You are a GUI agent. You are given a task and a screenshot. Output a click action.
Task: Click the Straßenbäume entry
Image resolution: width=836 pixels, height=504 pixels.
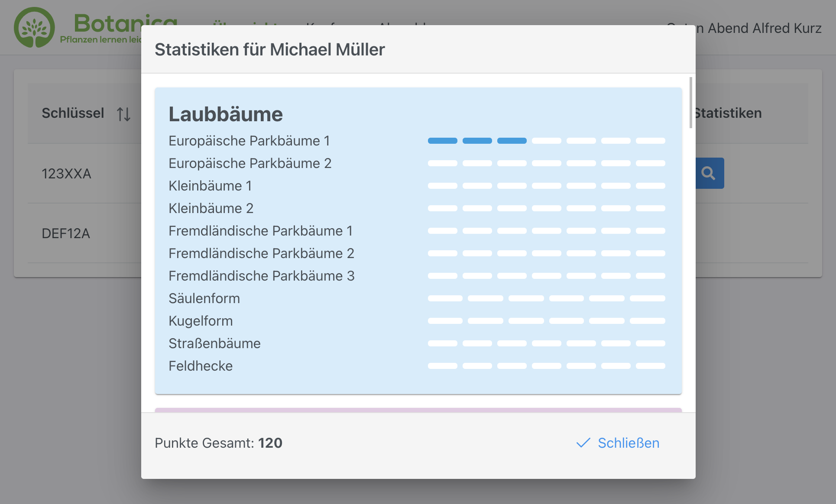(214, 343)
